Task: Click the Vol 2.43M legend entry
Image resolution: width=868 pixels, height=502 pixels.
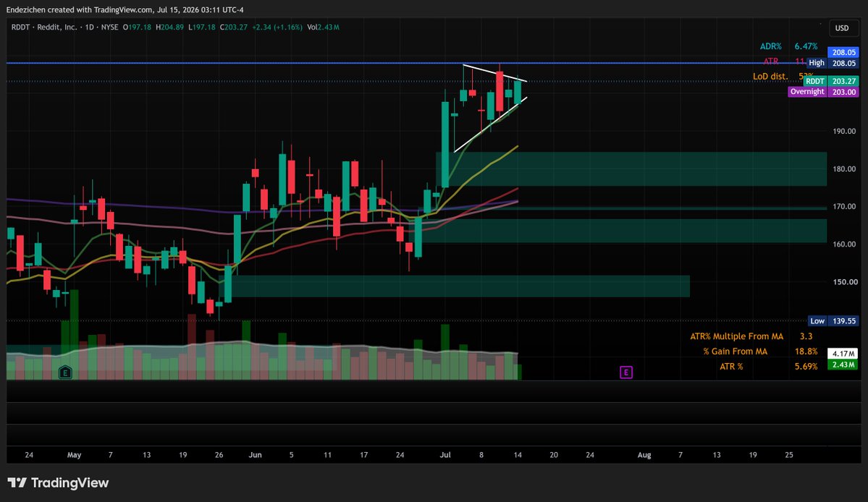Action: (x=324, y=27)
